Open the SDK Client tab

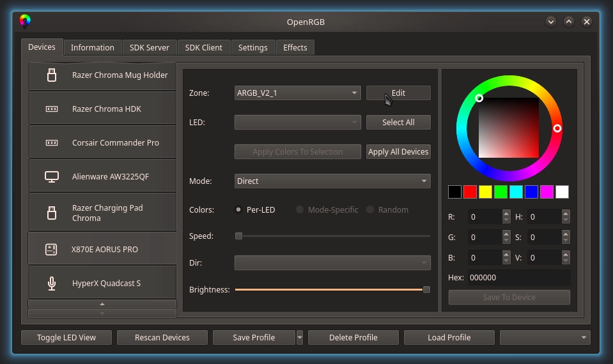pyautogui.click(x=204, y=48)
